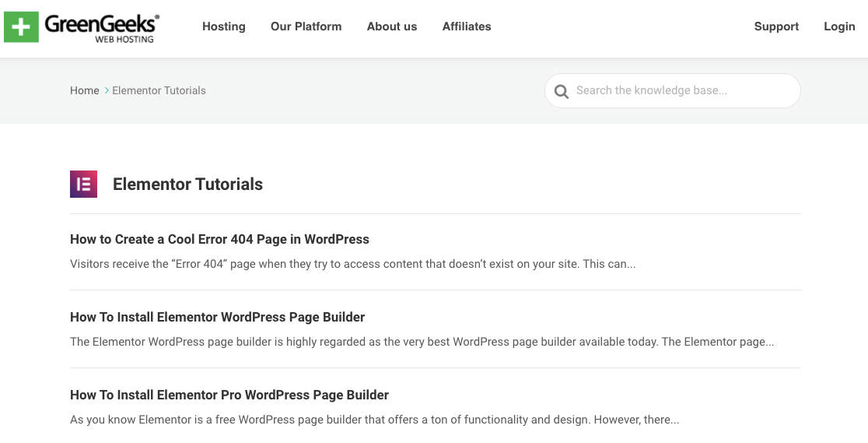
Task: Open the Install Elementor WordPress Page Builder article
Action: point(217,317)
